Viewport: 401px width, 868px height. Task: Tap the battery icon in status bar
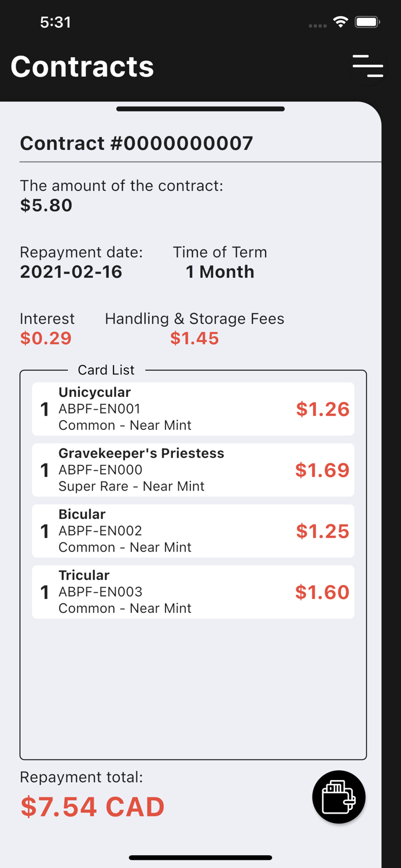point(367,21)
